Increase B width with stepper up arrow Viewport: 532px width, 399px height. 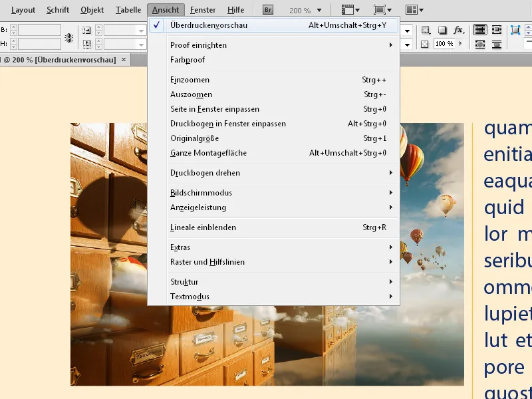coord(13,27)
